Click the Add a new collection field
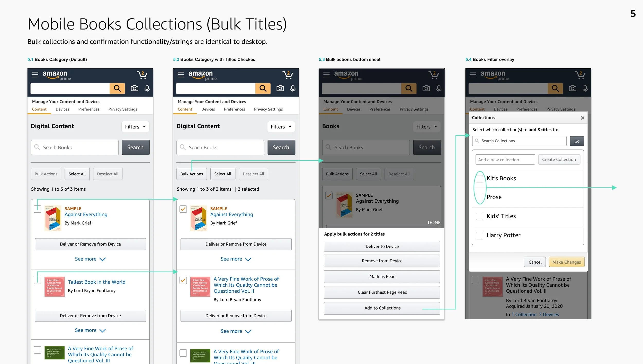Viewport: 643px width, 364px height. [505, 160]
